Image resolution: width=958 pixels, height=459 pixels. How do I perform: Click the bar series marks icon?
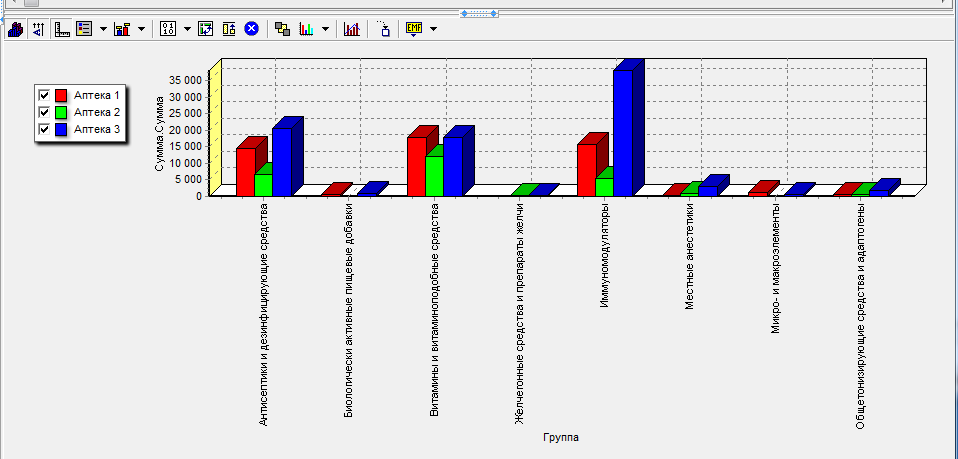point(122,29)
